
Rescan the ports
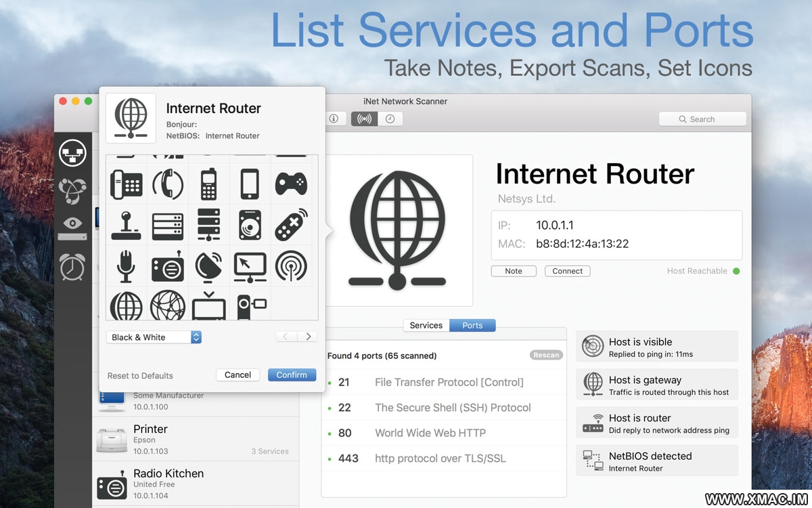(x=546, y=355)
